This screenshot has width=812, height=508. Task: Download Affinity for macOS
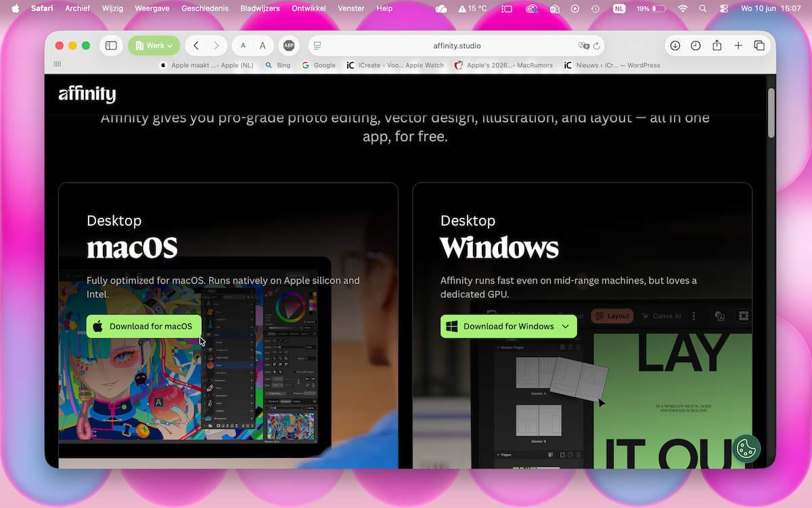(x=143, y=326)
